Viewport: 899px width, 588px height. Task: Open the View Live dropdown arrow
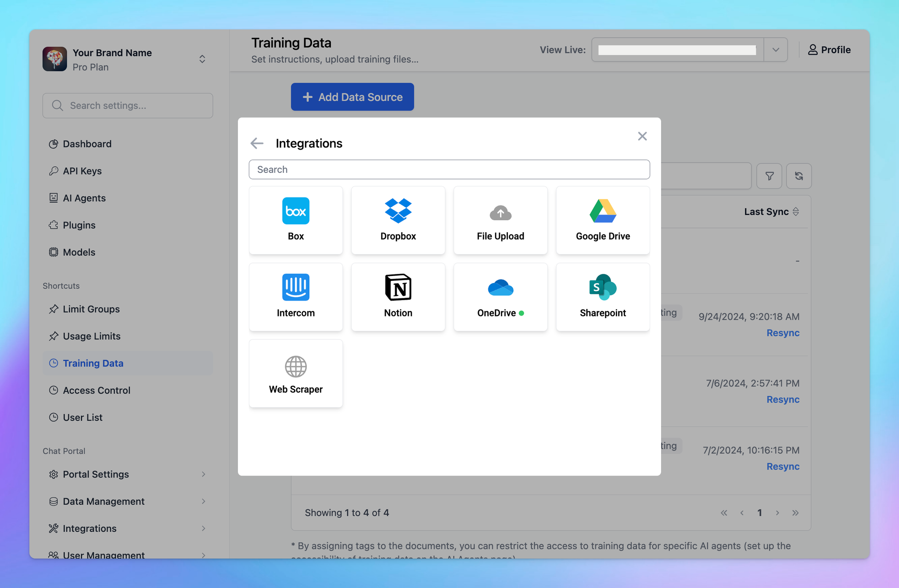coord(776,50)
